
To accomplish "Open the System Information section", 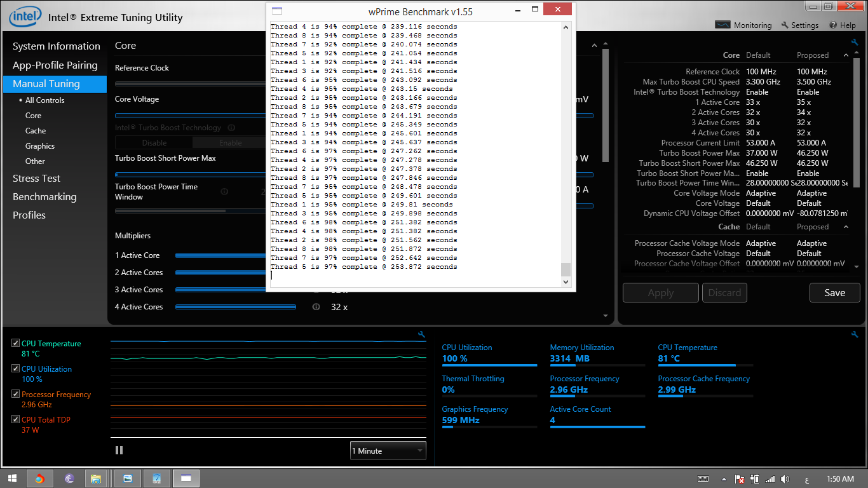I will pyautogui.click(x=57, y=46).
